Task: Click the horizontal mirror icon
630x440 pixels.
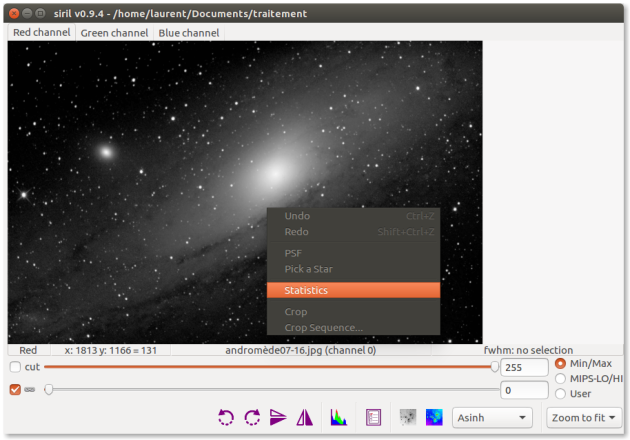Action: 305,417
